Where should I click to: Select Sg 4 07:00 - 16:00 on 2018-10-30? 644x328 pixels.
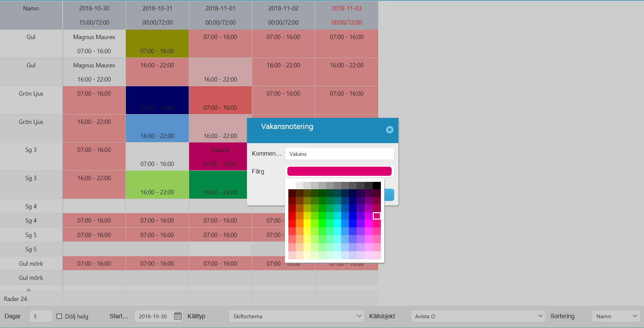click(94, 221)
